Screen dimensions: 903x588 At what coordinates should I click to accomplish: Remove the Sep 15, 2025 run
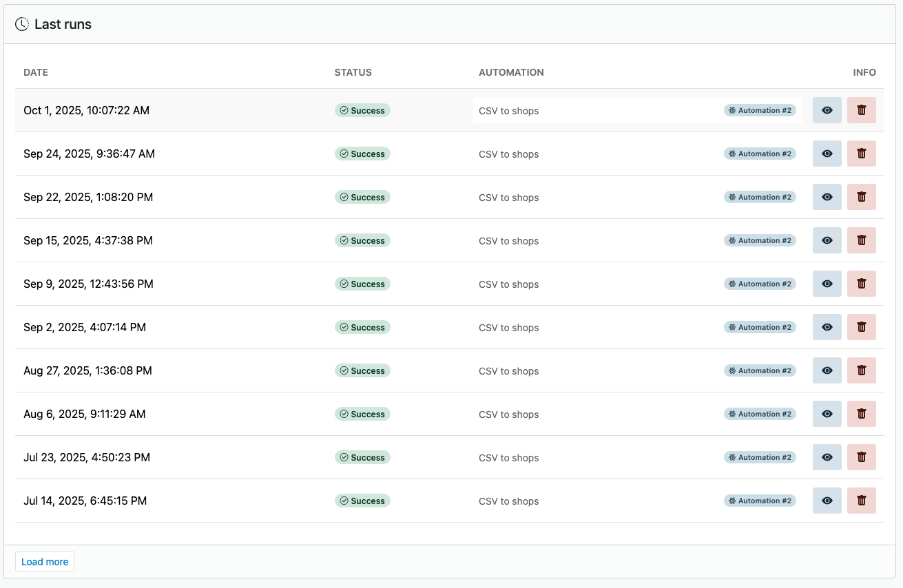pos(862,240)
